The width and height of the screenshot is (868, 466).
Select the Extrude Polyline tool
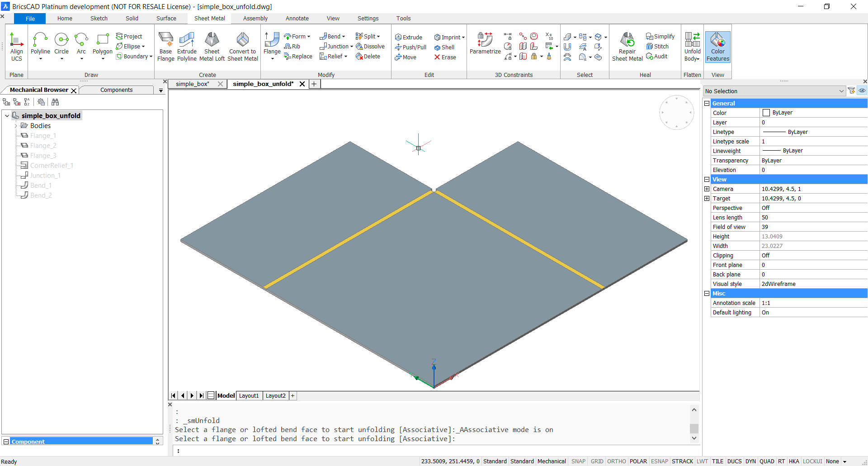(187, 47)
